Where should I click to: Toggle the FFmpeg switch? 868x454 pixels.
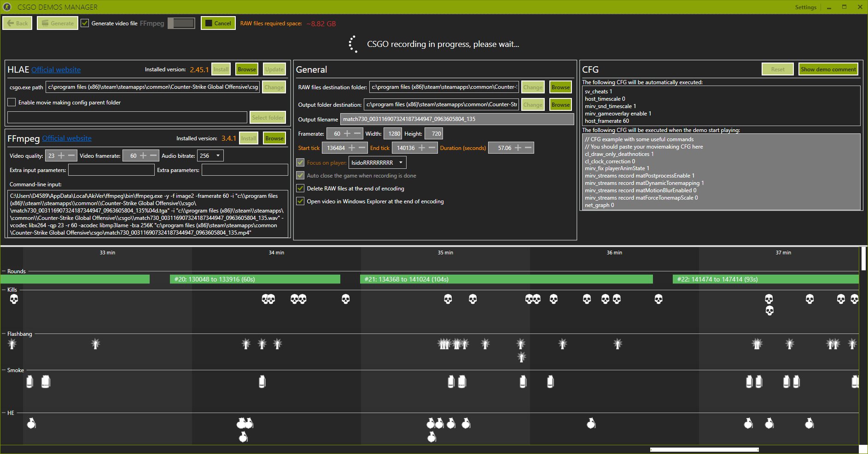click(x=181, y=23)
